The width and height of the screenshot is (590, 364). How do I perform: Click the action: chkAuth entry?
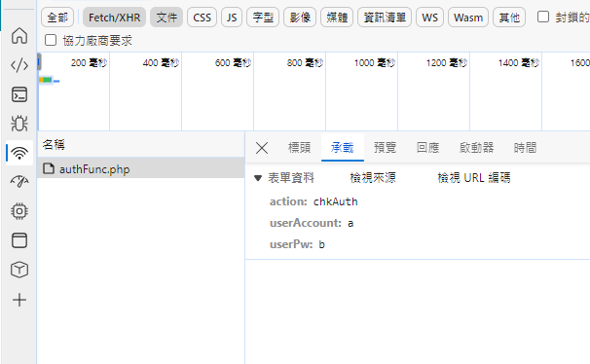click(x=313, y=201)
